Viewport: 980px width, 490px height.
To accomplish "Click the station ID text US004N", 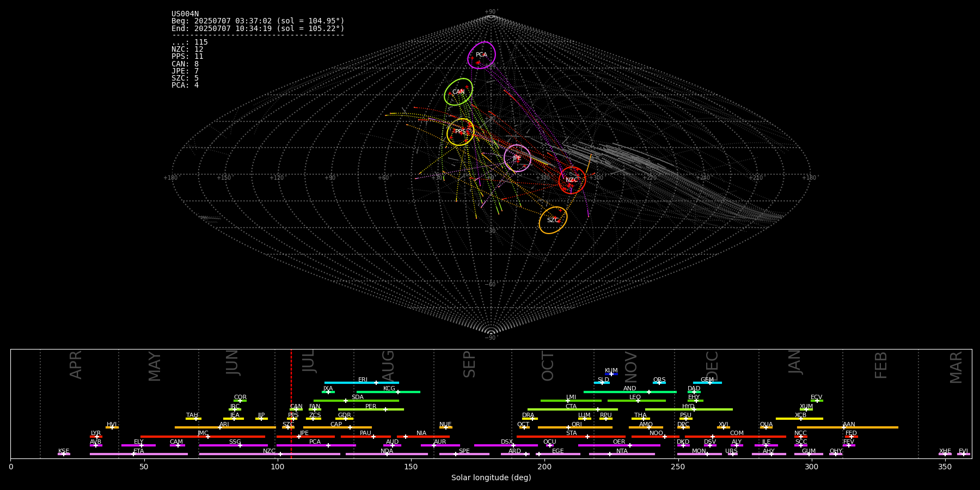I will [x=185, y=14].
